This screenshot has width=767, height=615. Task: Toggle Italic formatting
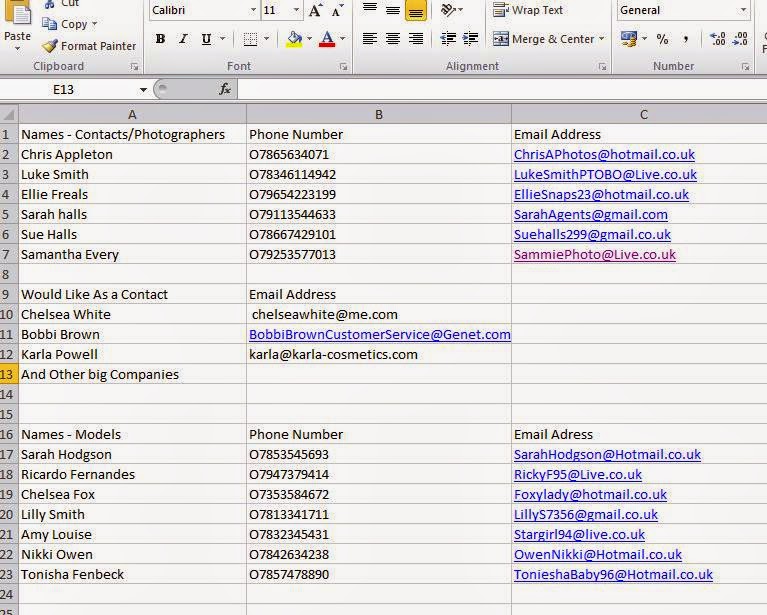point(183,39)
